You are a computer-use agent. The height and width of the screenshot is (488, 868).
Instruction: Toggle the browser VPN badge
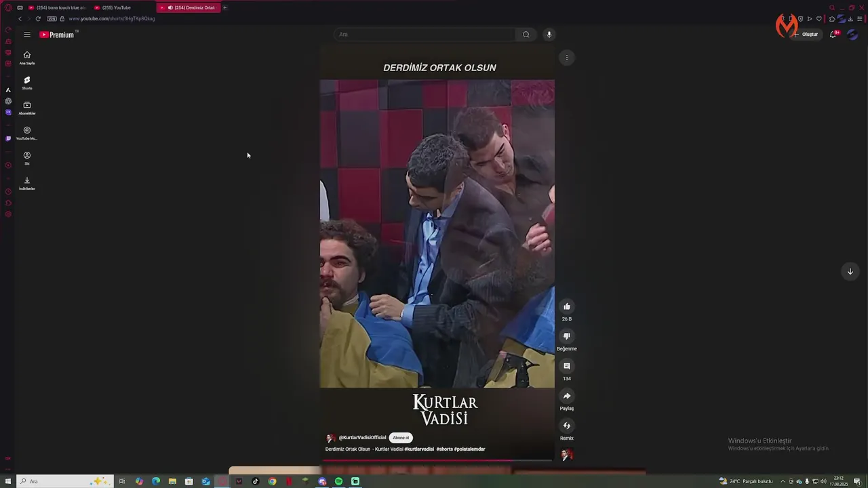(x=52, y=19)
